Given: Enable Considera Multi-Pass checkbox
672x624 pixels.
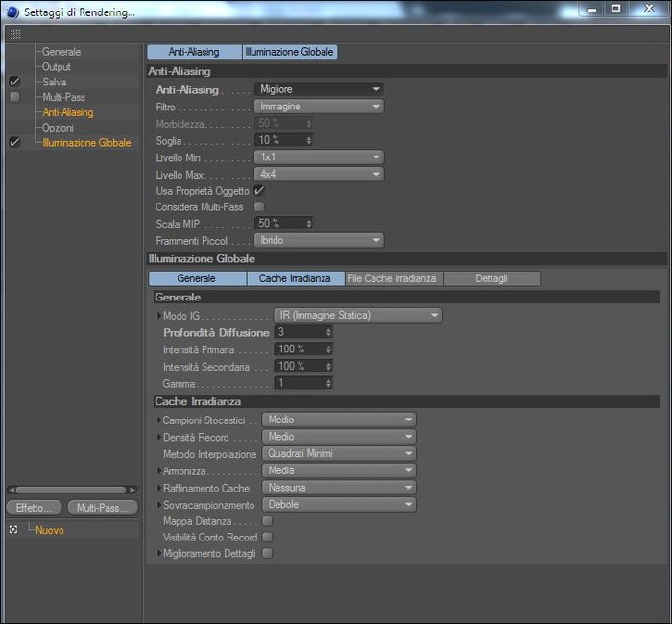Looking at the screenshot, I should [259, 206].
